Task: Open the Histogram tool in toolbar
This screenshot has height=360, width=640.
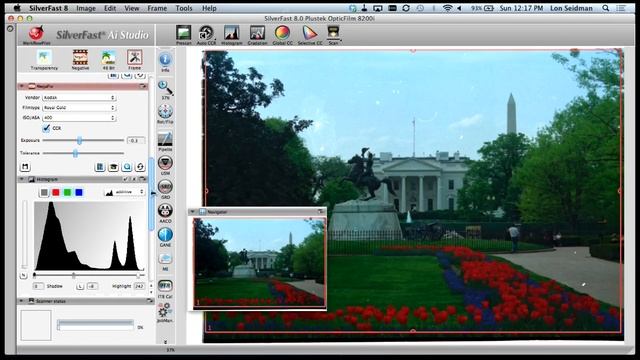Action: [231, 35]
